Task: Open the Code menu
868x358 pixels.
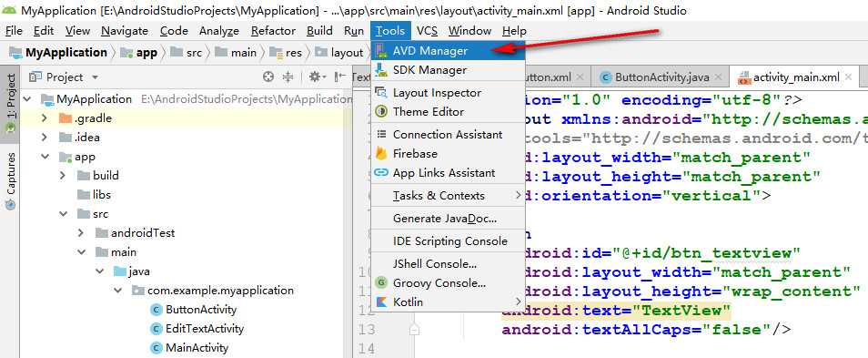Action: tap(174, 31)
